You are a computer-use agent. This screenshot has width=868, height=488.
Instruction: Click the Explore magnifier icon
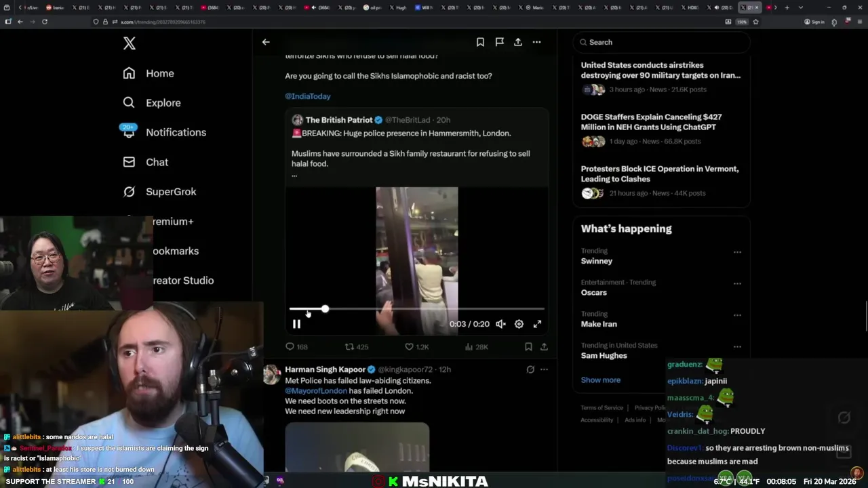click(x=129, y=103)
